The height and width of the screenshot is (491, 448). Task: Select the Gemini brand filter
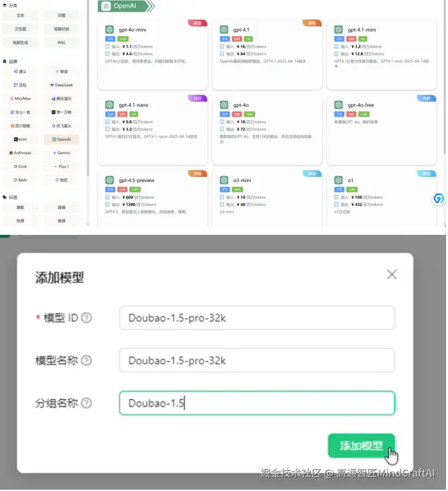[x=61, y=153]
